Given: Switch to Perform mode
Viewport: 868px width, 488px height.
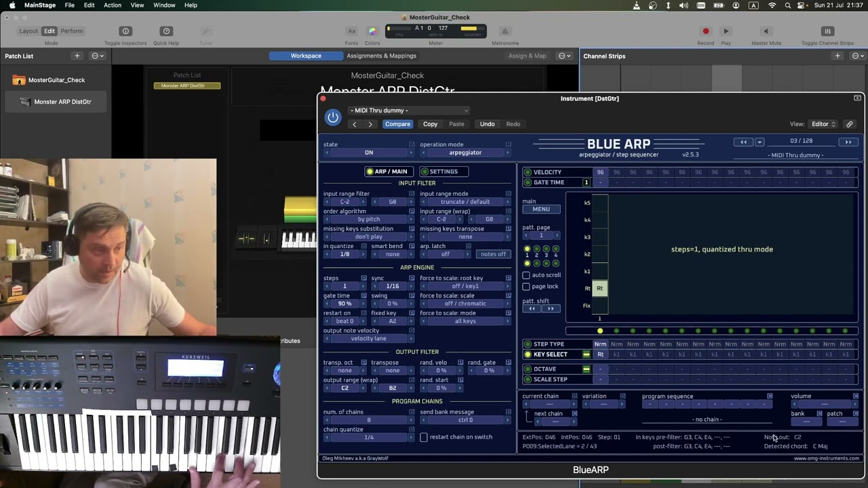Looking at the screenshot, I should pos(72,31).
